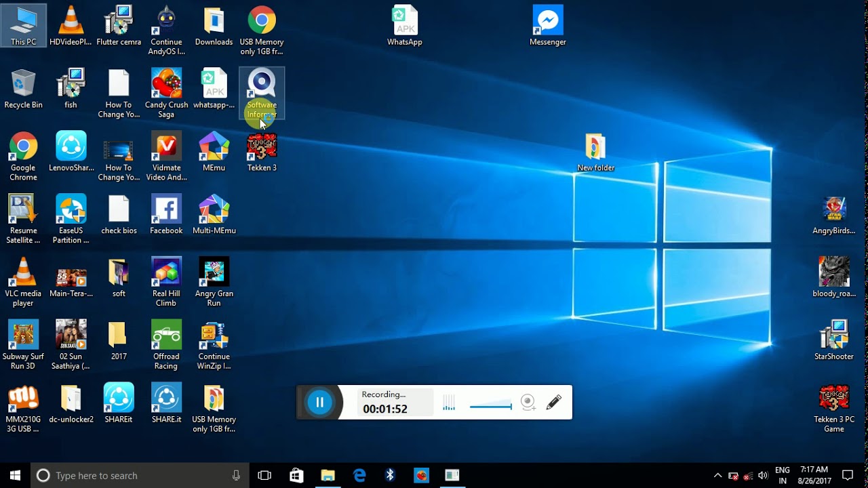
Task: Toggle the ENG input language indicator
Action: pyautogui.click(x=783, y=475)
